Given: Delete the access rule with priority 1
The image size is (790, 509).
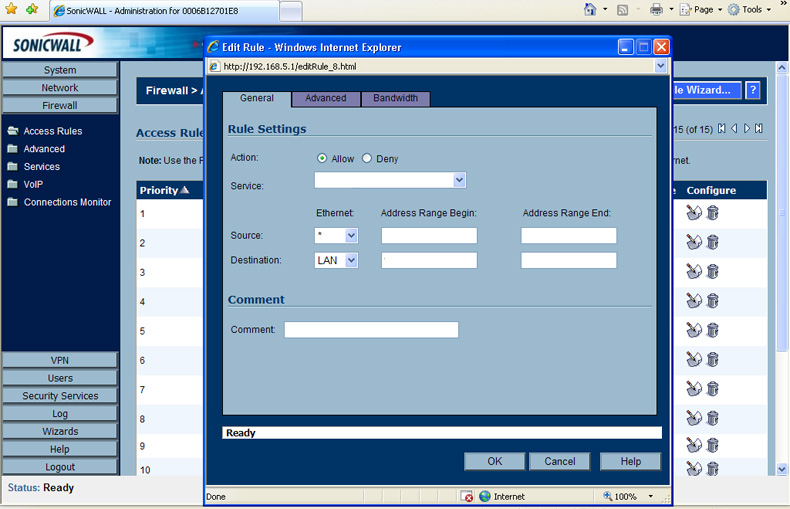Looking at the screenshot, I should [x=712, y=213].
